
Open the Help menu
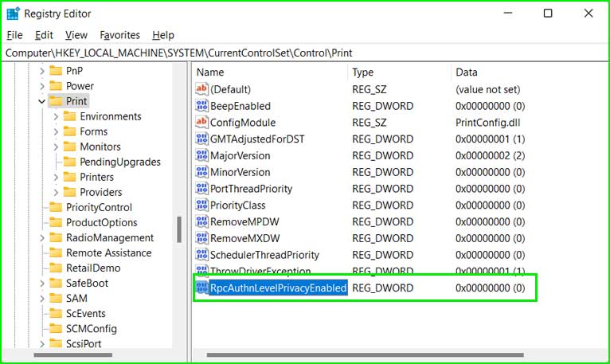coord(163,35)
